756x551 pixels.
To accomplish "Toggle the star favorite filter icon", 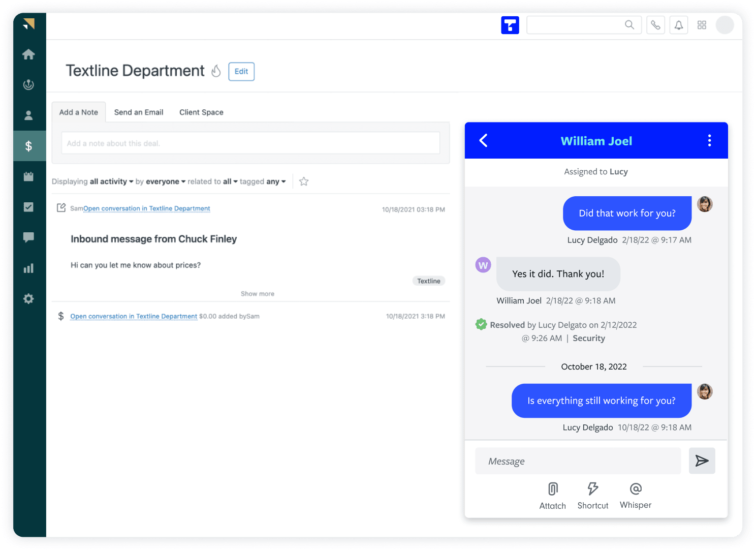I will coord(304,181).
